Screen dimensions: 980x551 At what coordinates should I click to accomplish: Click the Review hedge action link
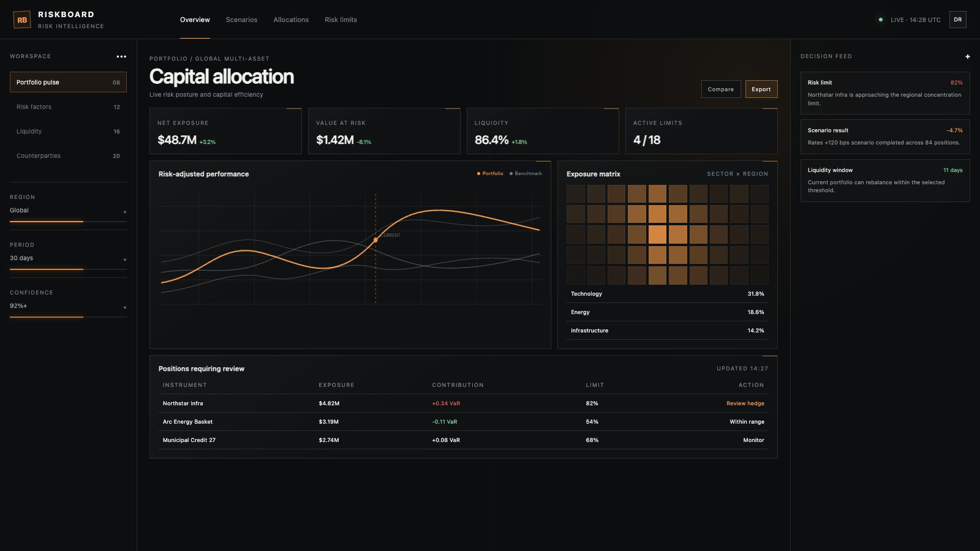(745, 403)
